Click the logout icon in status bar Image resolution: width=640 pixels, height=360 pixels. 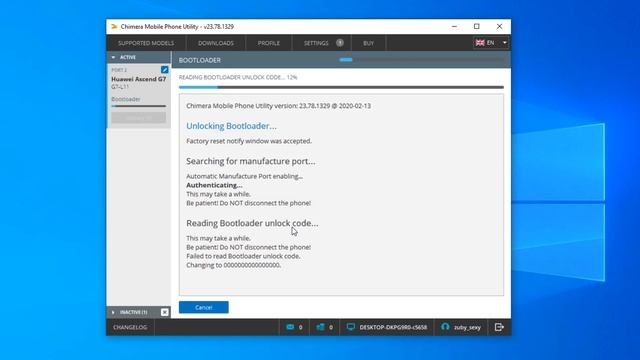pyautogui.click(x=499, y=327)
